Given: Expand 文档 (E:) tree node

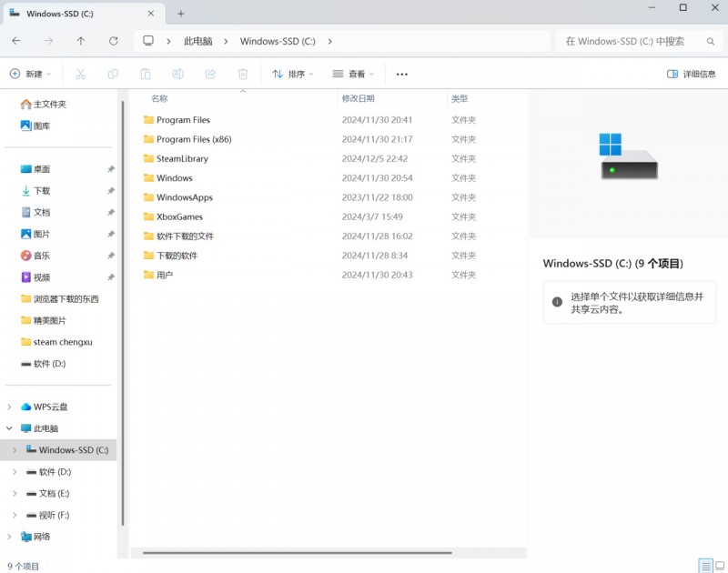Looking at the screenshot, I should (x=15, y=493).
